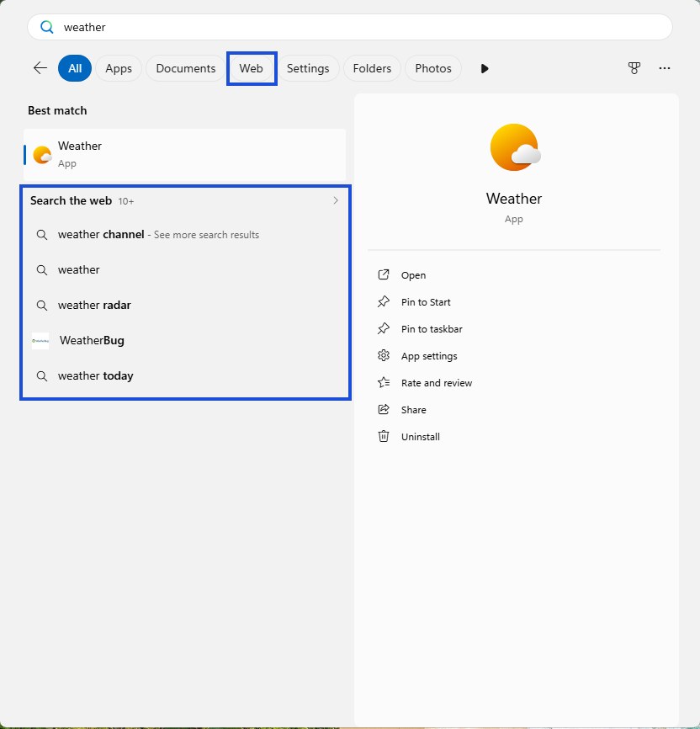
Task: Click the star icon beside Rate and review
Action: click(x=384, y=383)
